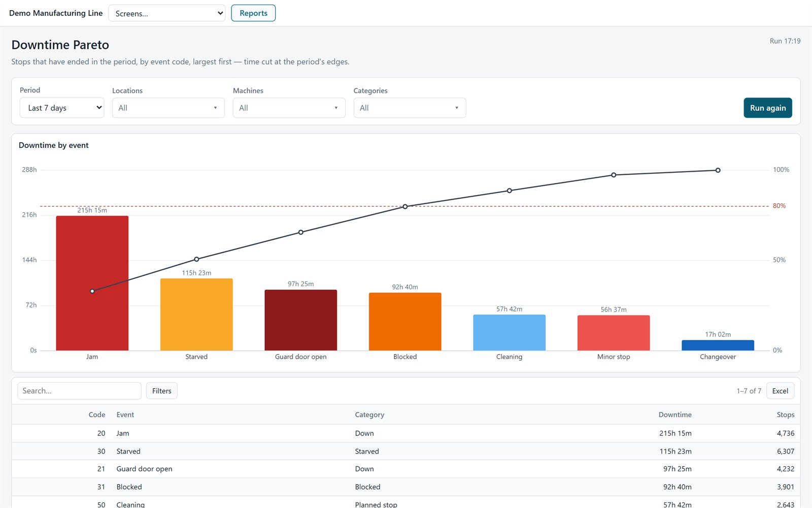Click the 4,736 stops value
The height and width of the screenshot is (508, 812).
tap(786, 433)
